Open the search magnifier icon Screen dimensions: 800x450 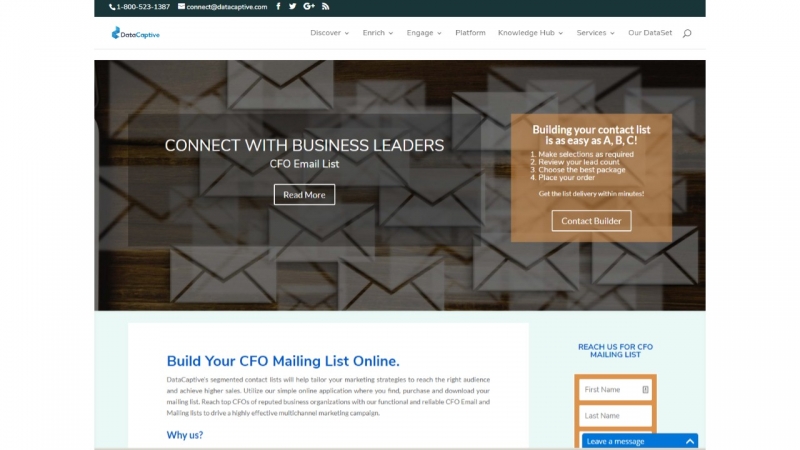[687, 33]
